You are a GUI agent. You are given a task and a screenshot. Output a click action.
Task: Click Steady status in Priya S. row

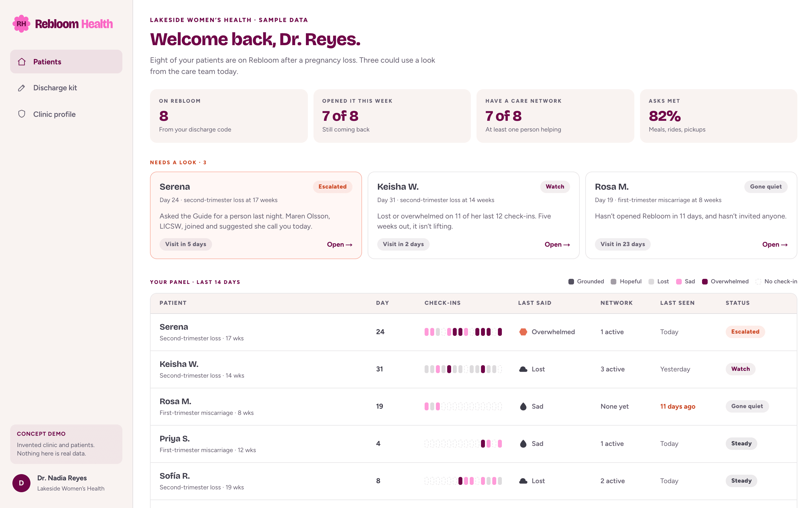741,444
